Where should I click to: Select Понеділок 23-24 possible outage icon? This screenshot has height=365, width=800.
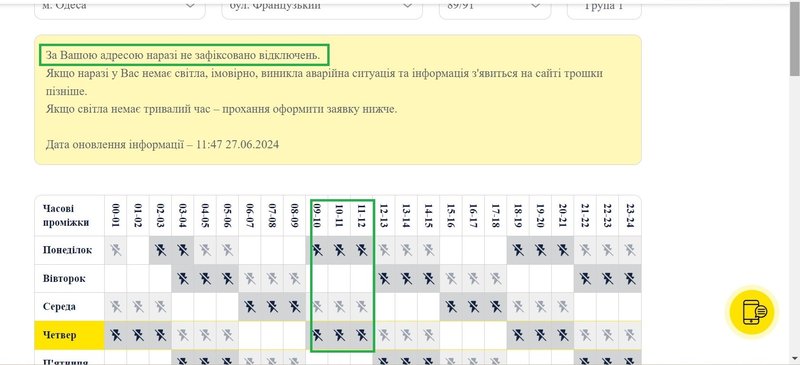pos(630,250)
